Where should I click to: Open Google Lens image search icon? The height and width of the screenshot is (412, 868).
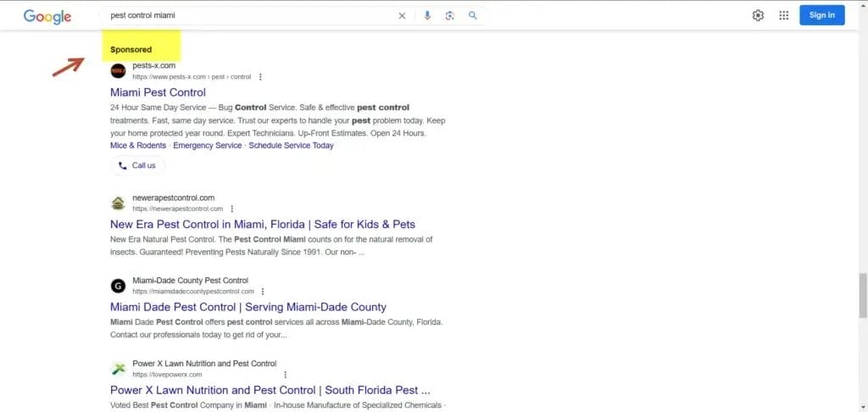click(x=449, y=15)
